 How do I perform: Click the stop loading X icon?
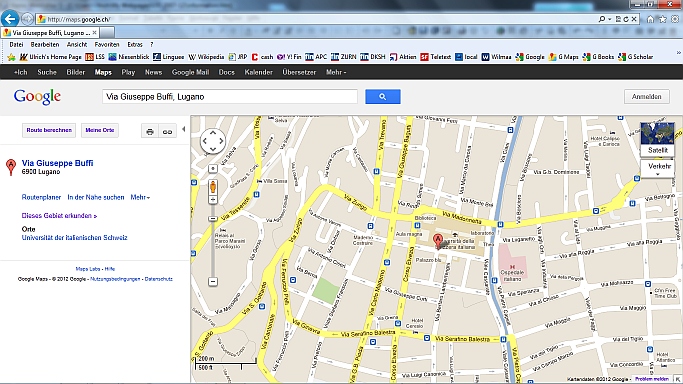tap(634, 19)
